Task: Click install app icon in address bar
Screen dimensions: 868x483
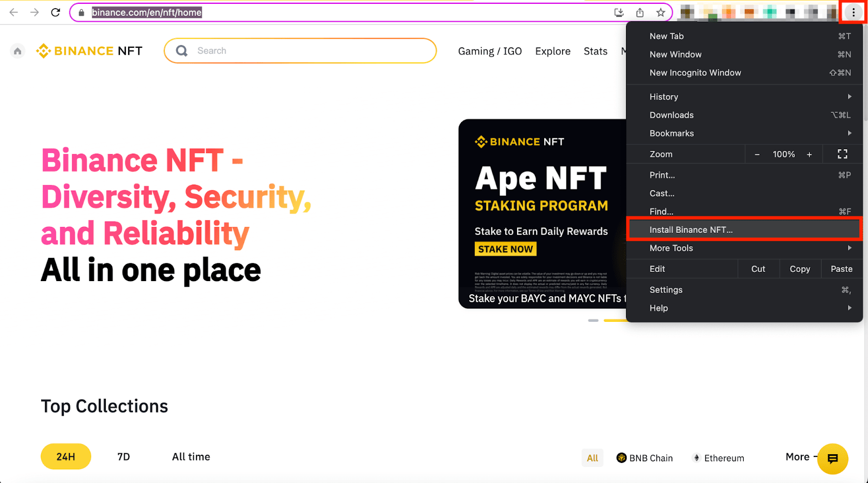Action: (619, 12)
